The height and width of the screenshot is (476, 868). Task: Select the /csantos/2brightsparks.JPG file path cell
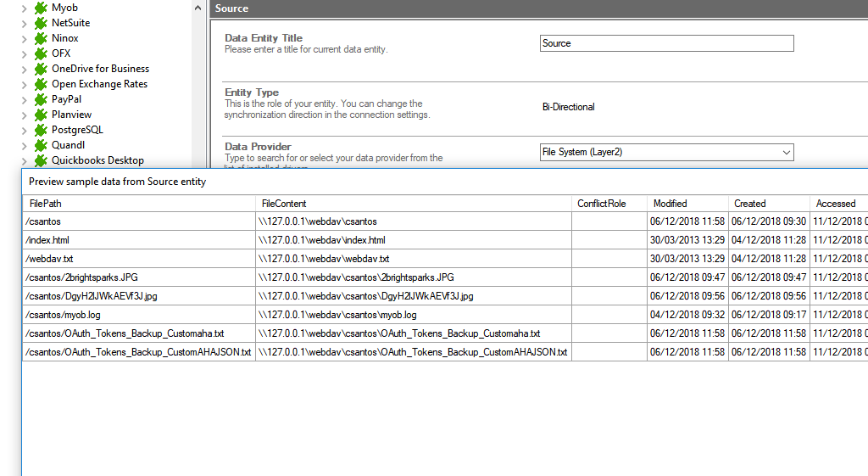click(x=139, y=277)
